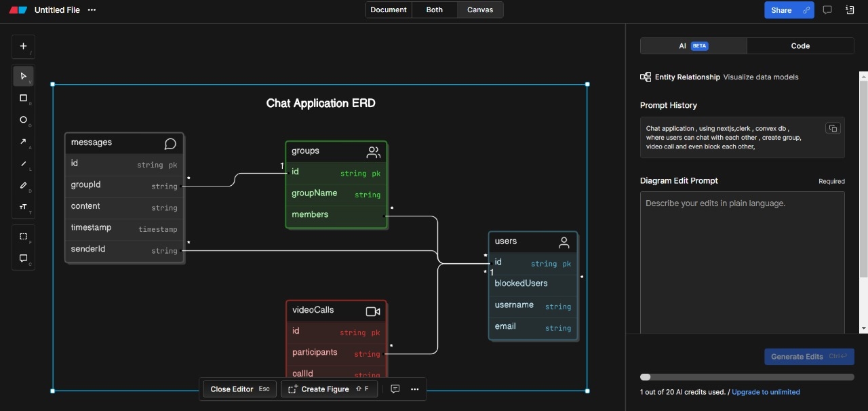
Task: Open file options menu beside Untitled File
Action: coord(92,10)
